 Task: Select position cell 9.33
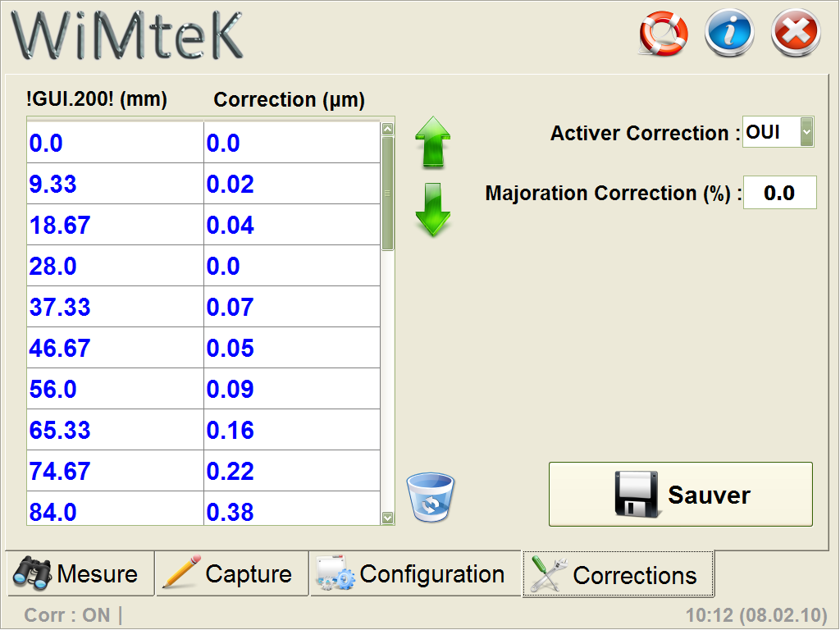point(115,184)
